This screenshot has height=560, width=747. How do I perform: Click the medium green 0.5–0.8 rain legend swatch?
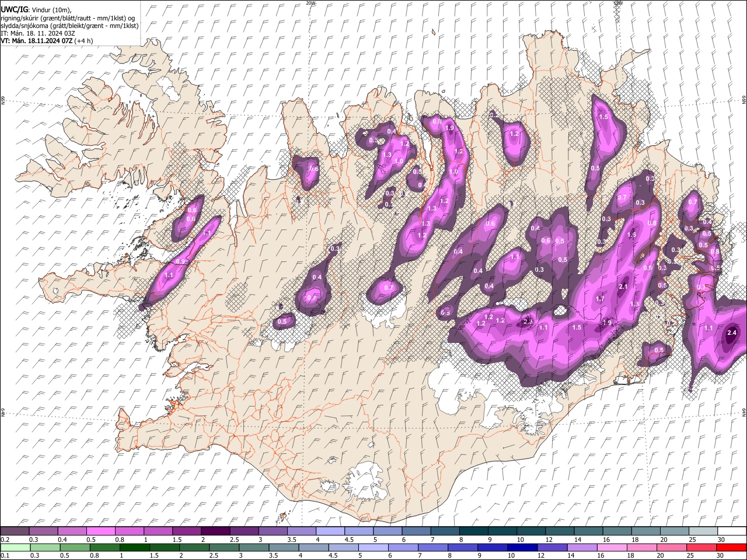(x=75, y=548)
